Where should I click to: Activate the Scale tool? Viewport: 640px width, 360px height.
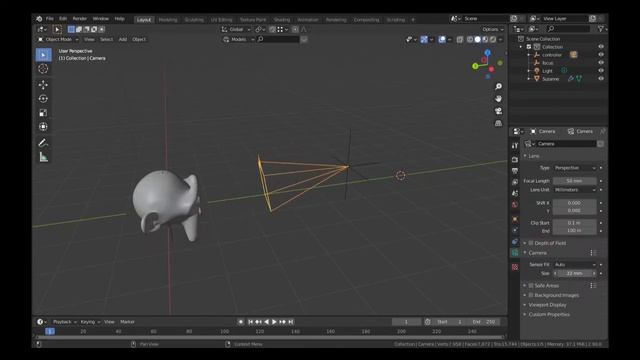point(43,113)
